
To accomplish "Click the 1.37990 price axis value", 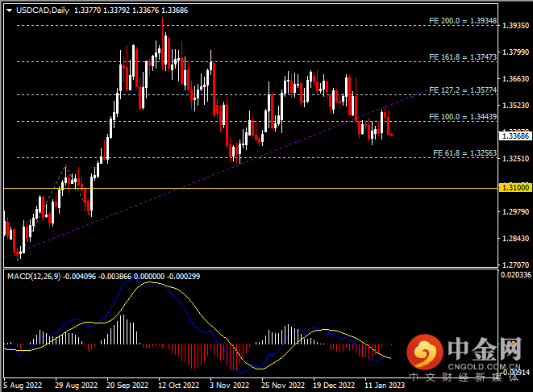I will click(x=516, y=52).
